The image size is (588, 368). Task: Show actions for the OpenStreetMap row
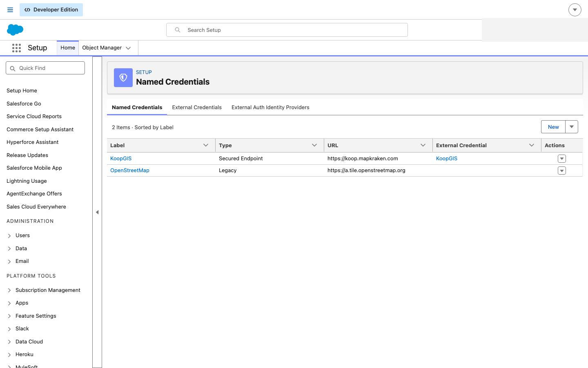(x=562, y=171)
